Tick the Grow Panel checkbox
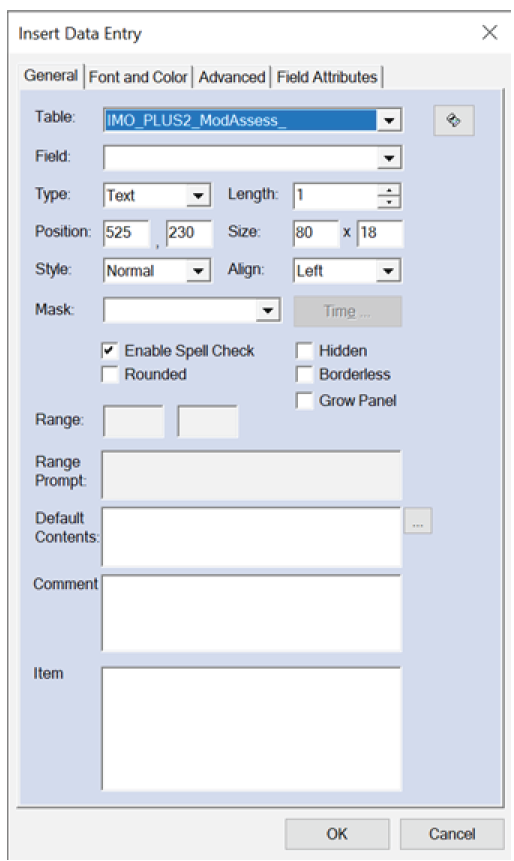Screen dimensions: 514x861 point(304,400)
